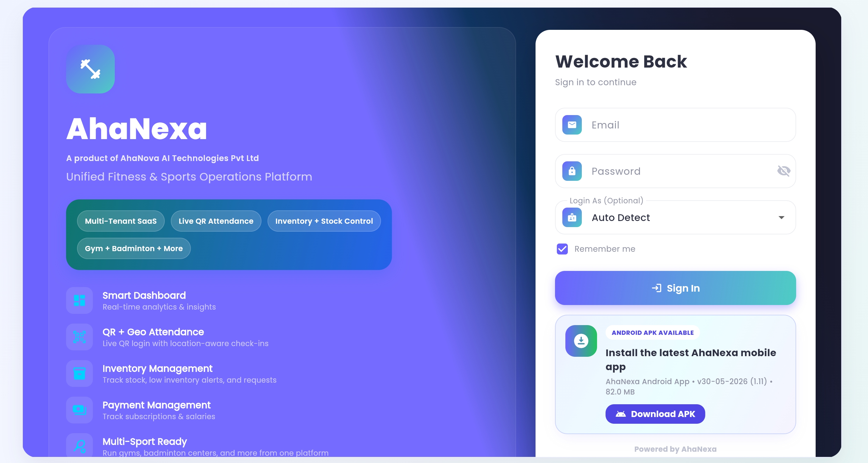Click the Inventory Management box icon

click(79, 374)
